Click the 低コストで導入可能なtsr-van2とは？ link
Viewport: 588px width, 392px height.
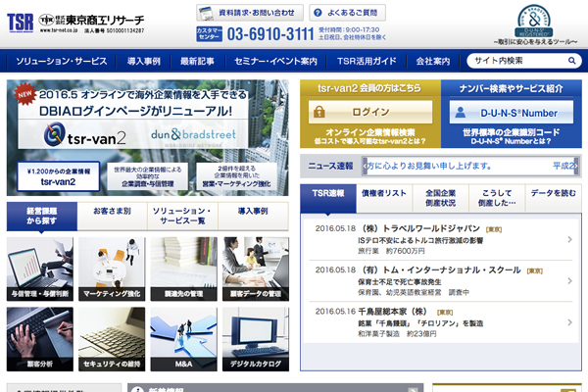coord(370,141)
